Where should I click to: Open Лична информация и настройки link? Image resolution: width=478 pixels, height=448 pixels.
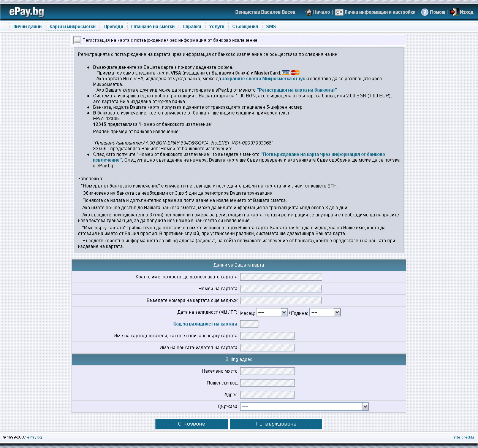(x=380, y=12)
